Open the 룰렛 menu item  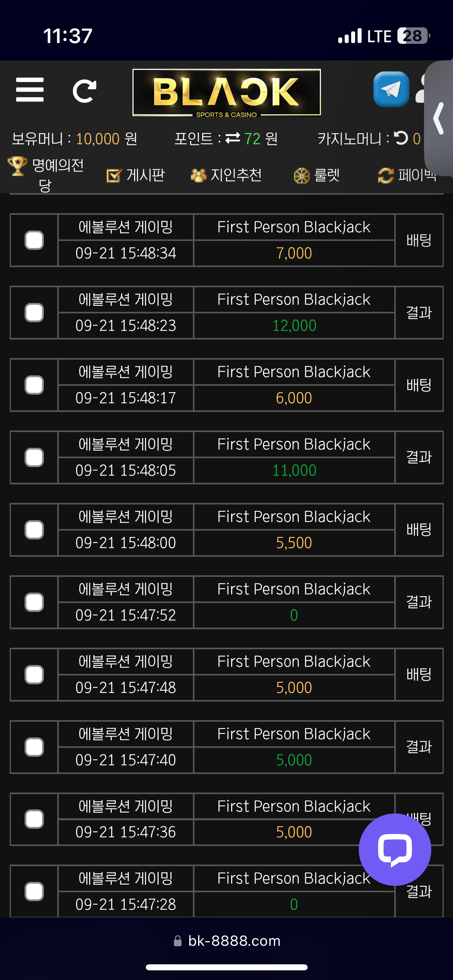click(317, 175)
